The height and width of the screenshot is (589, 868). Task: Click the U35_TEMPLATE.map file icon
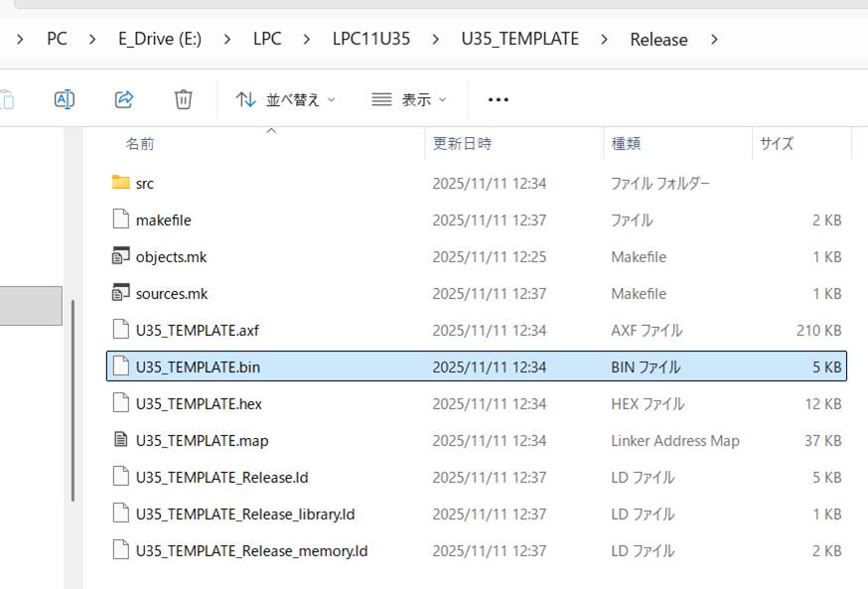click(x=121, y=440)
